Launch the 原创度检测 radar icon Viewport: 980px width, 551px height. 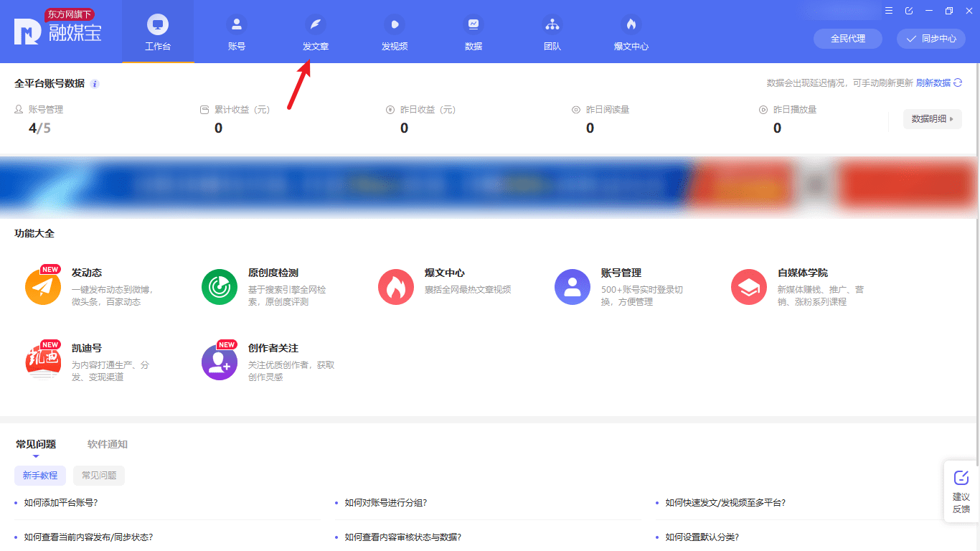click(x=220, y=287)
